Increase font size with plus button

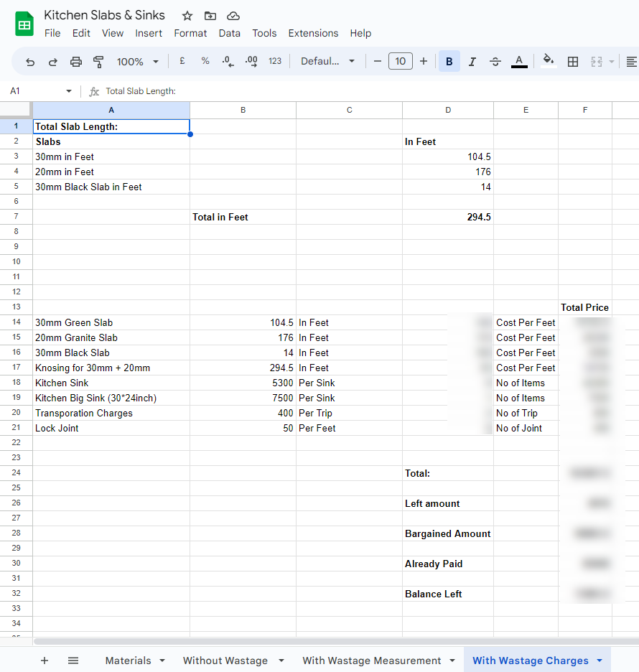point(424,62)
